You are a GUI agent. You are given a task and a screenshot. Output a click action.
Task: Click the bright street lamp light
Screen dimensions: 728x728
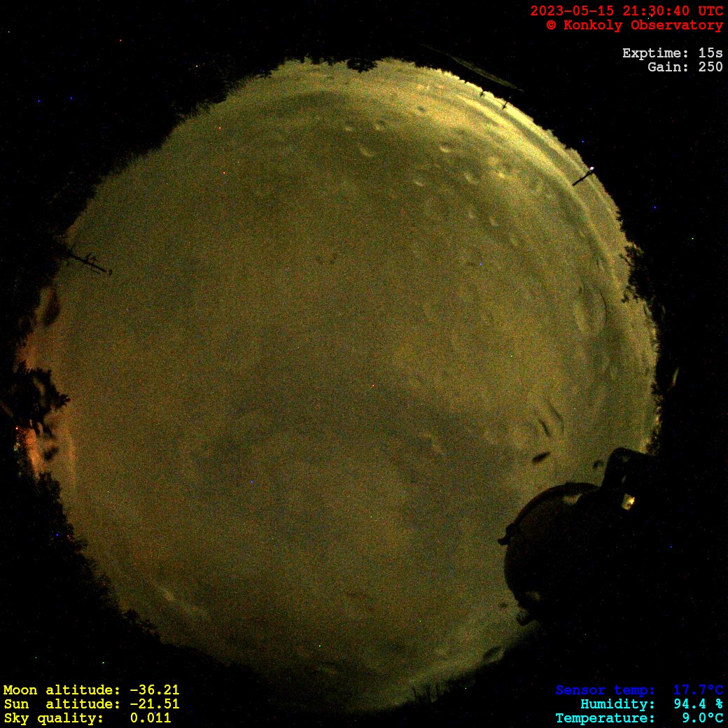(591, 169)
